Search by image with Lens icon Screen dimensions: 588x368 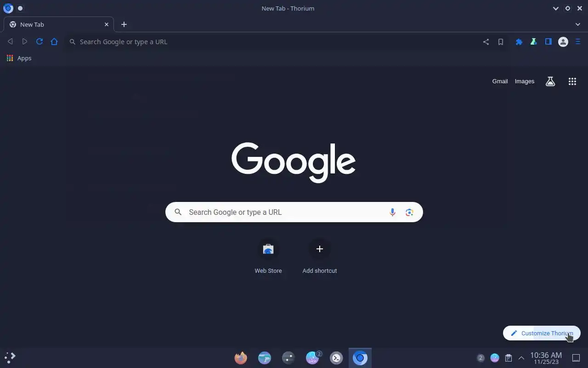(x=409, y=212)
